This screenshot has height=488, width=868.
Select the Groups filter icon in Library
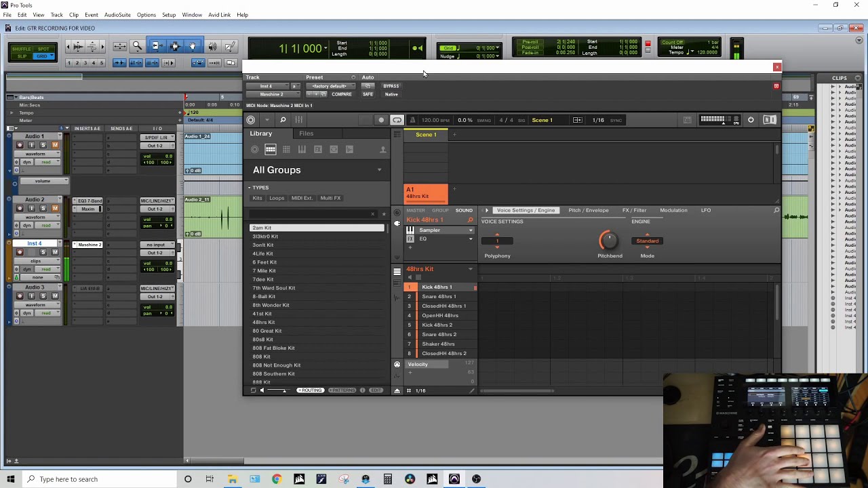pos(270,150)
